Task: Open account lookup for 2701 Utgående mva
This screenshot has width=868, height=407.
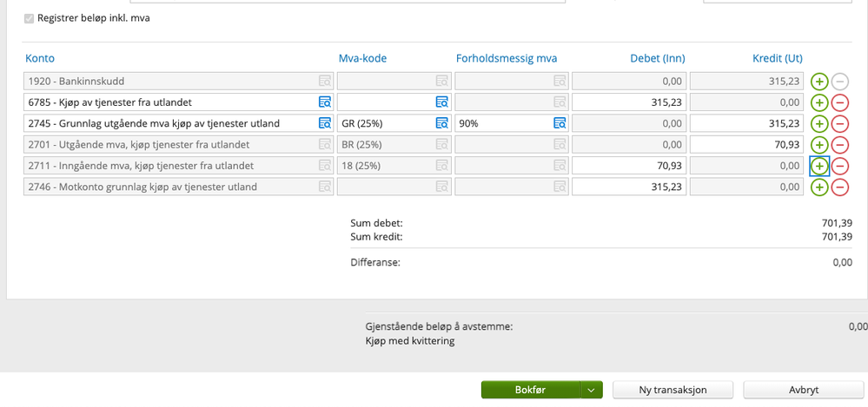Action: [x=324, y=144]
